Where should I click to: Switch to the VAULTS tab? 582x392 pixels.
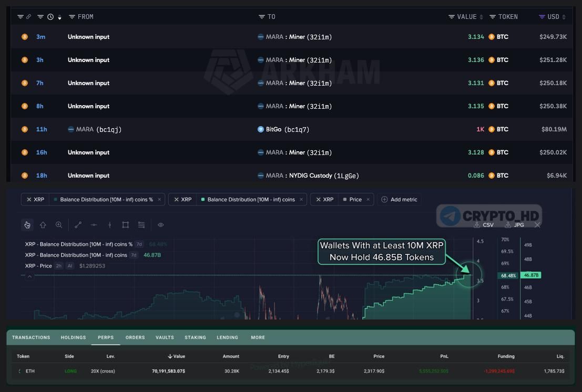point(165,337)
